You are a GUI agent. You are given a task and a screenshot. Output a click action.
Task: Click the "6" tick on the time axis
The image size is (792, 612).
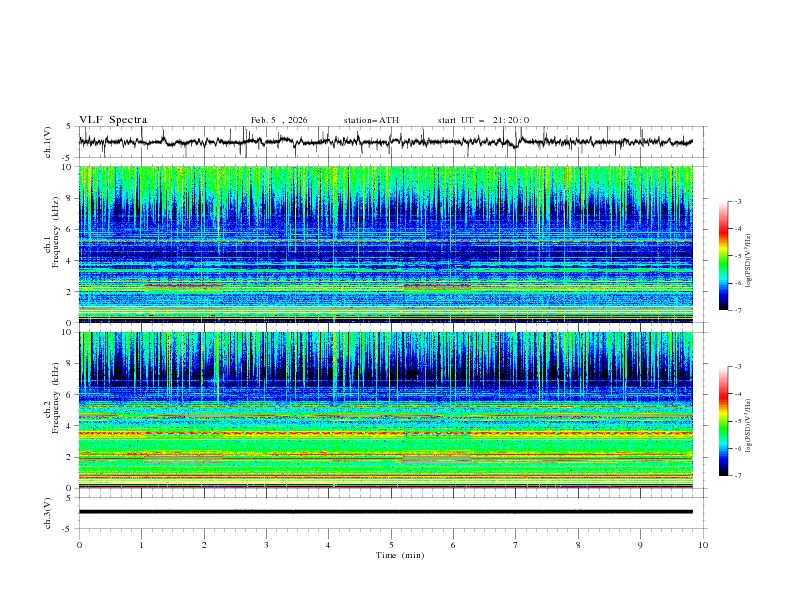pos(453,545)
